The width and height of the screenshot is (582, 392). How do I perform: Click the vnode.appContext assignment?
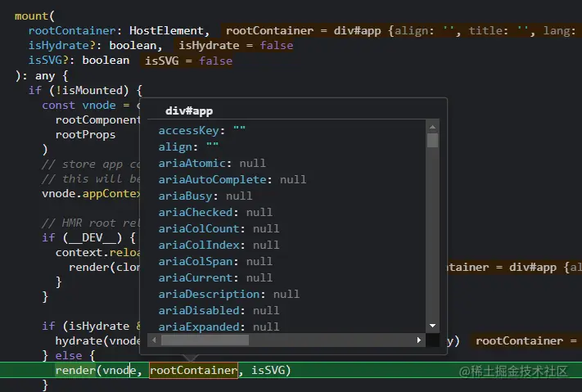(x=91, y=194)
